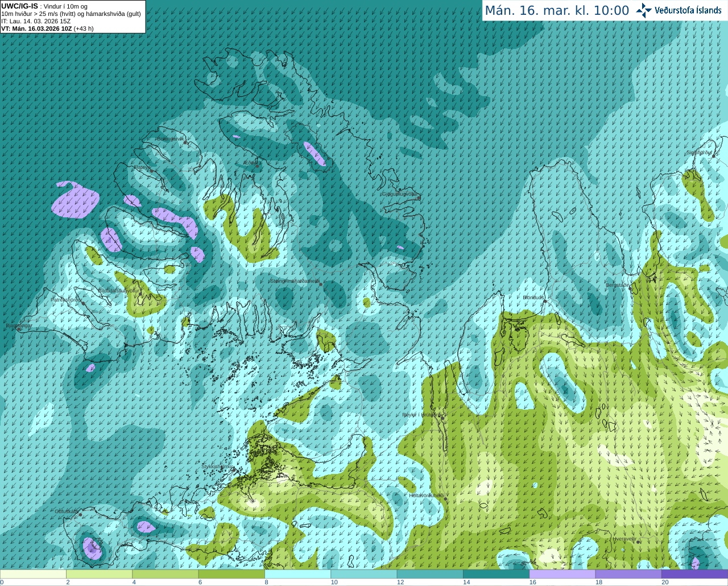Screen dimensions: 728x586
Task: Select the above 20 m/s dark purple legend swatch
Action: pos(694,574)
